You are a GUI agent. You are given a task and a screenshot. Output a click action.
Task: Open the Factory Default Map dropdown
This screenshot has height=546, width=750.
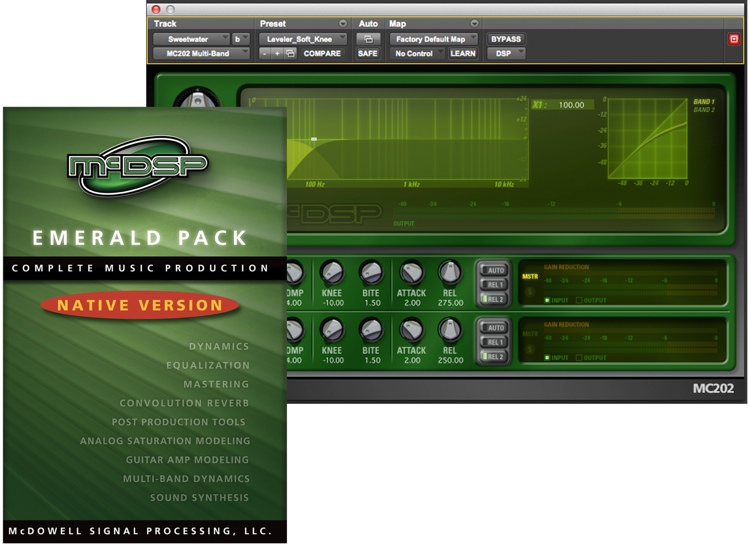433,39
